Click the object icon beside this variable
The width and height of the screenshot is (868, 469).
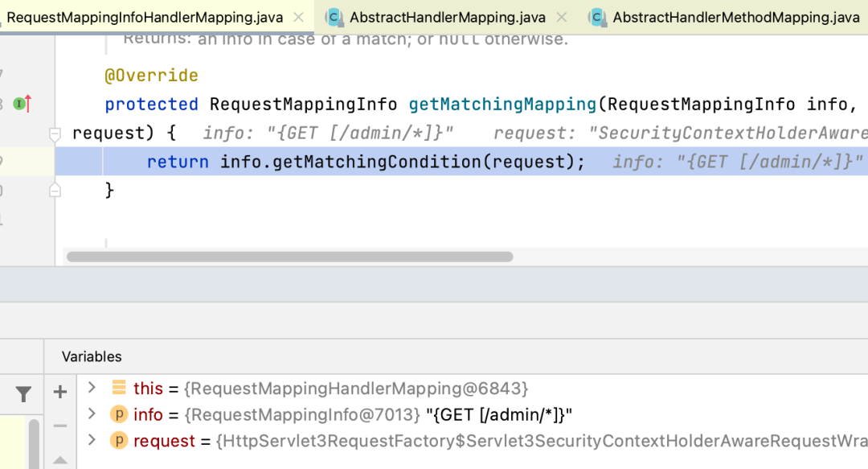119,388
